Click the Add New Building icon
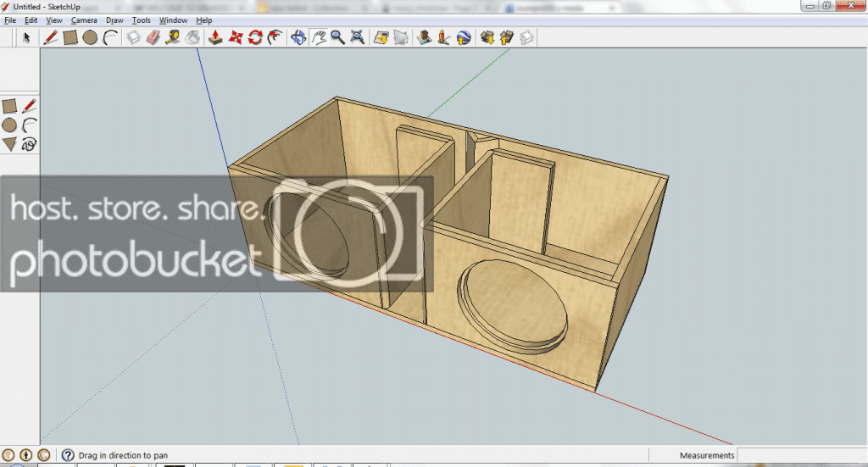 [x=424, y=37]
